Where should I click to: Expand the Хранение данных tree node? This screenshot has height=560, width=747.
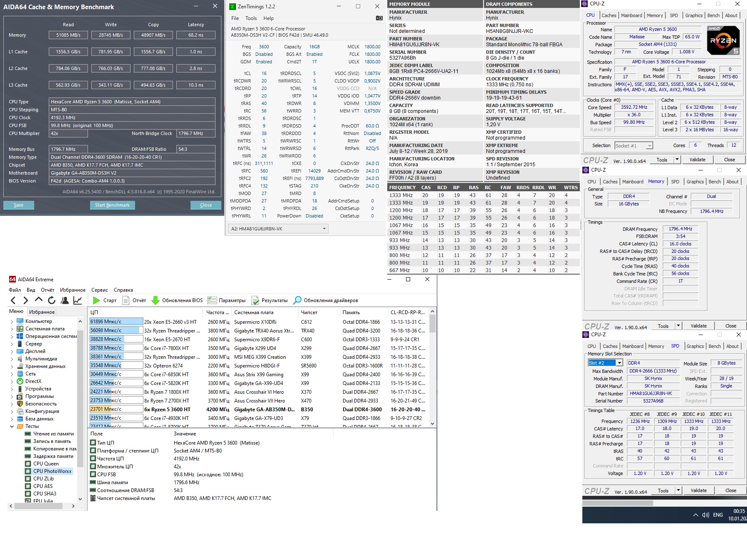(12, 366)
